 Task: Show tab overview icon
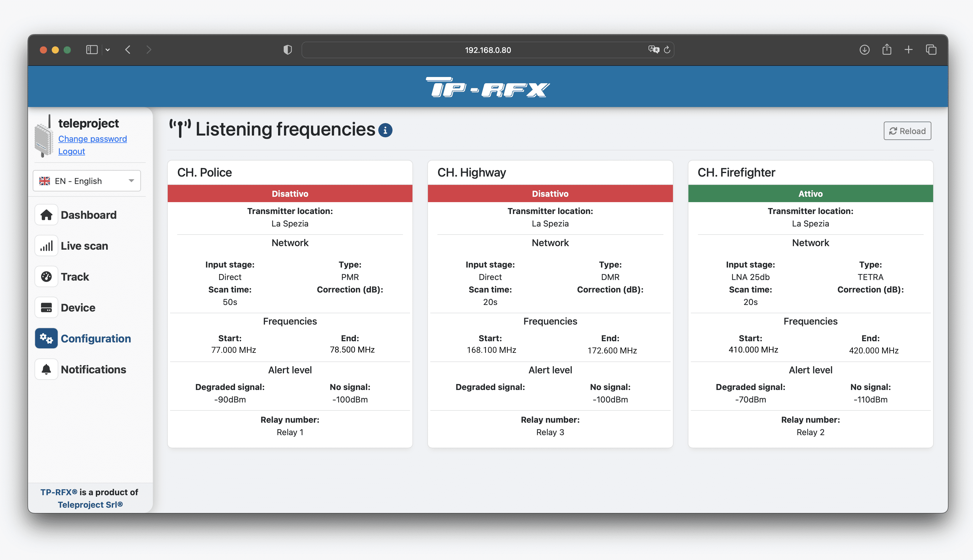(931, 50)
